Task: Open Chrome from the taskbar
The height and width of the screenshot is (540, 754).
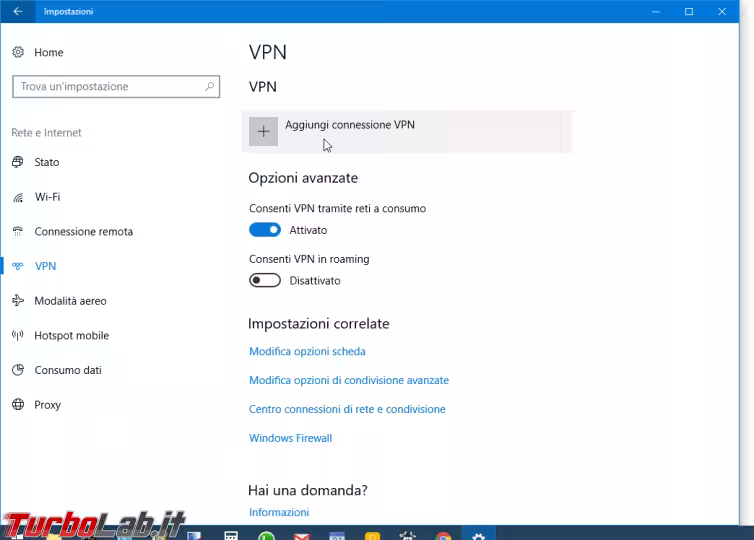Action: (443, 536)
